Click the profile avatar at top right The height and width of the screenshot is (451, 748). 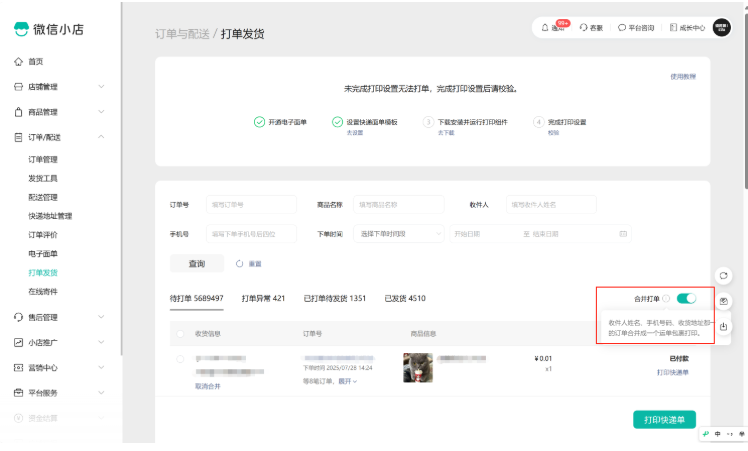721,28
